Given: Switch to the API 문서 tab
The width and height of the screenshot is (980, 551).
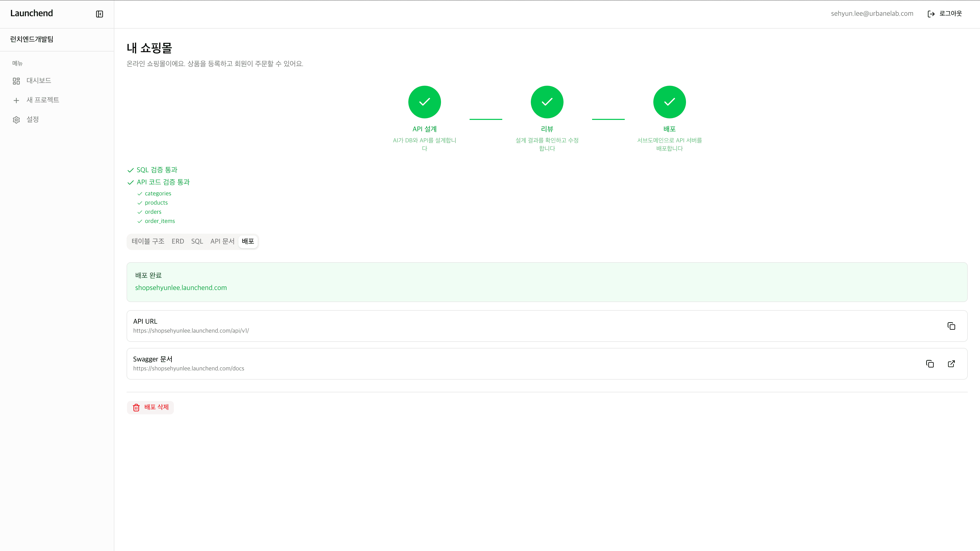Looking at the screenshot, I should coord(223,241).
